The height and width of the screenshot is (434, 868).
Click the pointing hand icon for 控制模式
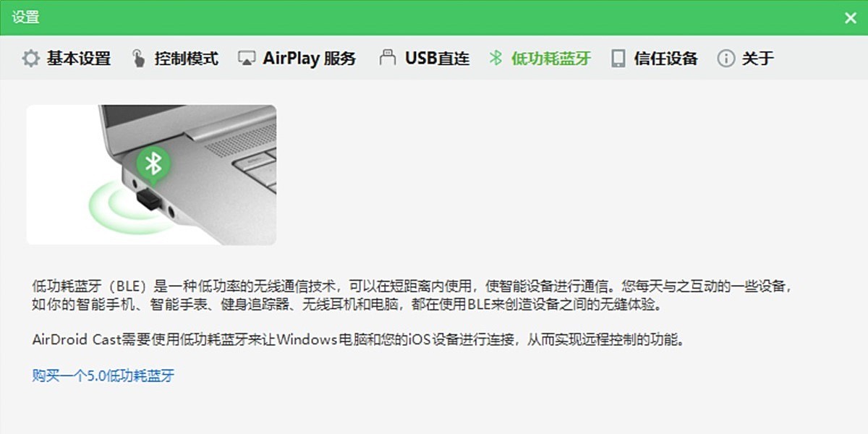(x=138, y=59)
